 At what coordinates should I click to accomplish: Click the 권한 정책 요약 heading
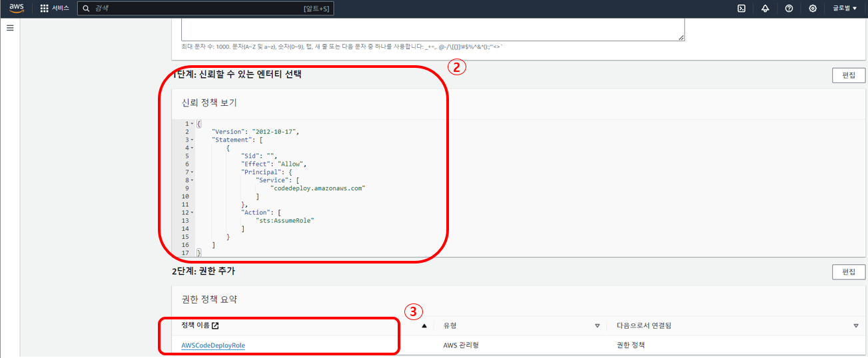click(x=209, y=299)
